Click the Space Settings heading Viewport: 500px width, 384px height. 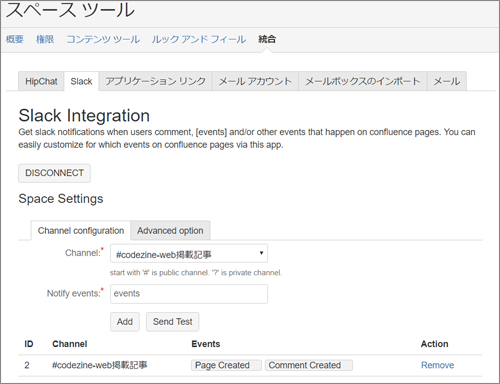click(x=61, y=199)
